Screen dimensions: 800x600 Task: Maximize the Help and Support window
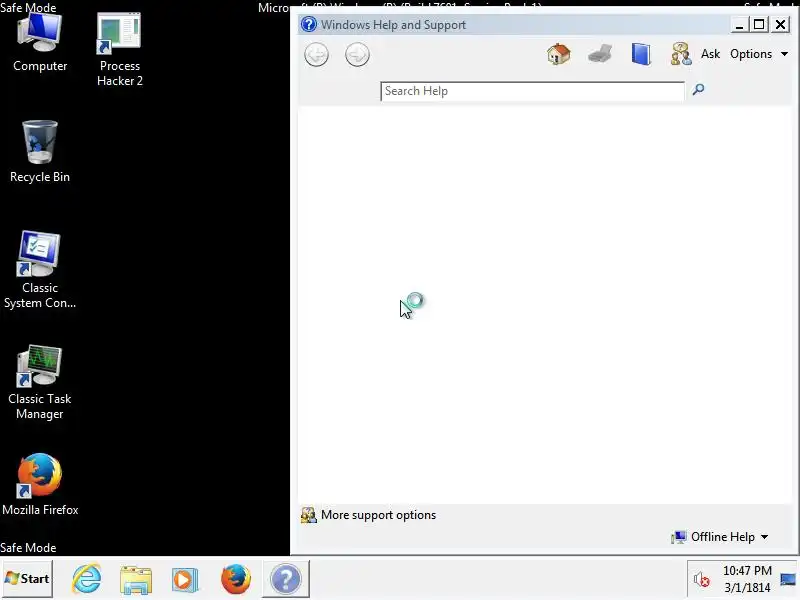coord(759,24)
